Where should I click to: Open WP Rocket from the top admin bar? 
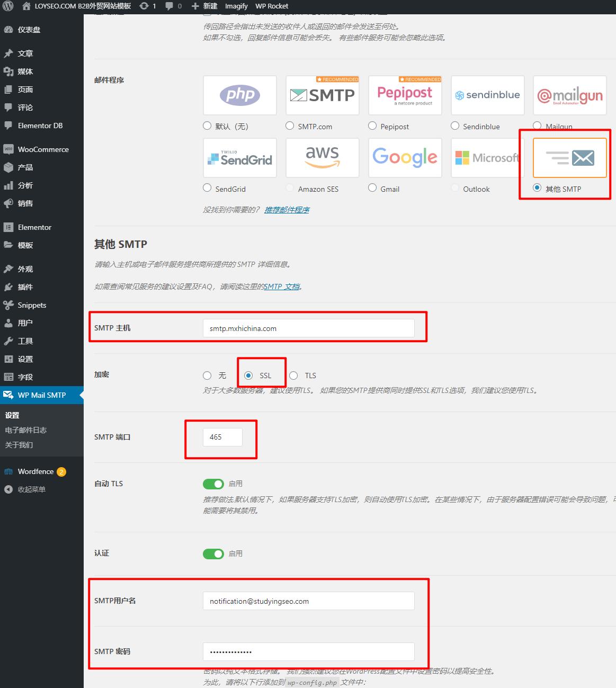point(272,6)
